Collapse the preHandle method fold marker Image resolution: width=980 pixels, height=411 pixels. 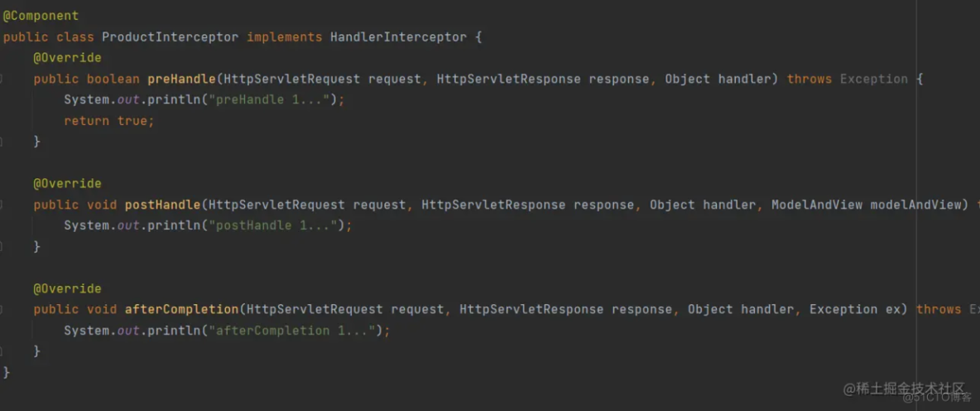tap(2, 79)
